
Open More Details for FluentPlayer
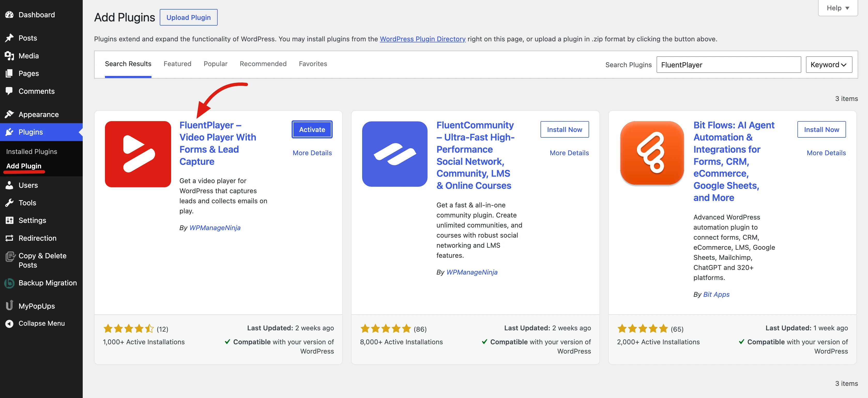tap(312, 153)
